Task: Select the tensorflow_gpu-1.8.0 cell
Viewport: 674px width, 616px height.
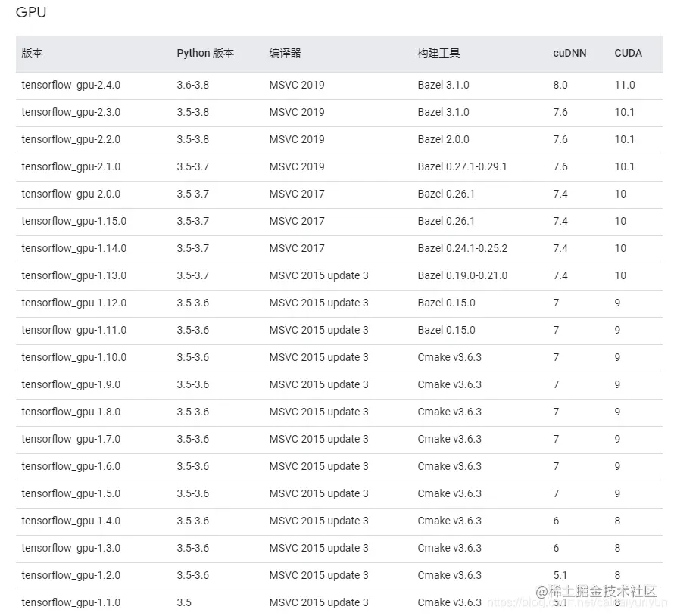Action: pos(71,412)
